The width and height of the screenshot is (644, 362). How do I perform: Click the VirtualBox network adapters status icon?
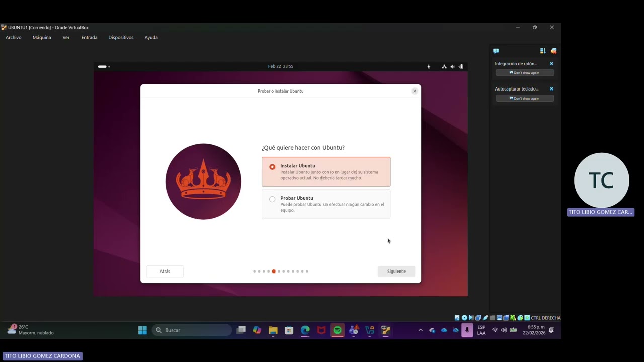pos(478,318)
